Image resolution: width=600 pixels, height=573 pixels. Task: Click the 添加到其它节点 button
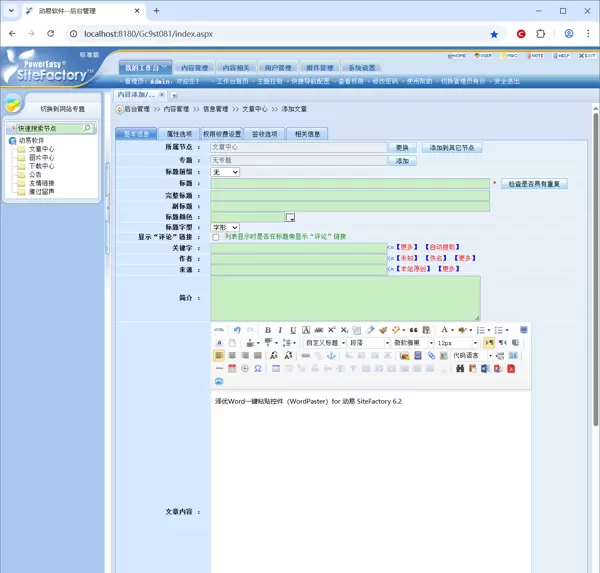click(x=453, y=147)
